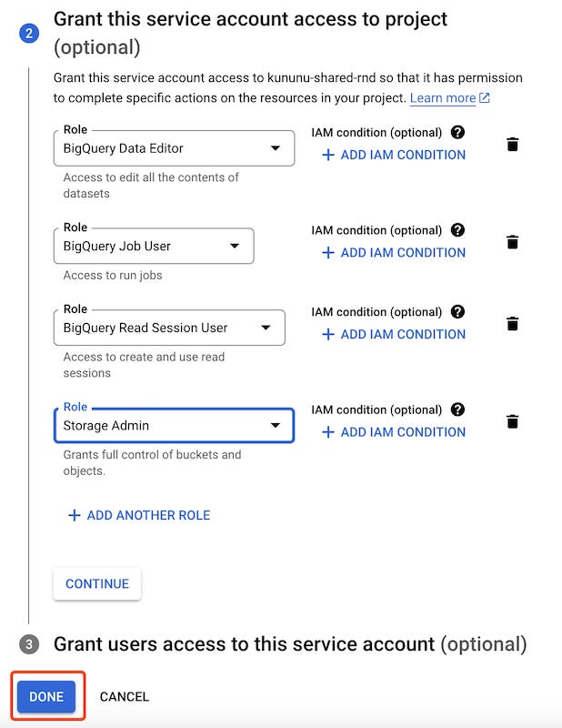Remove the BigQuery Job User role
This screenshot has width=562, height=728.
click(512, 240)
